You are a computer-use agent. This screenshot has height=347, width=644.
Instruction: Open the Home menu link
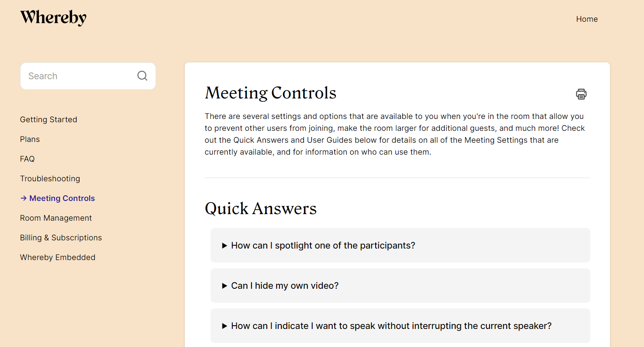coord(587,19)
